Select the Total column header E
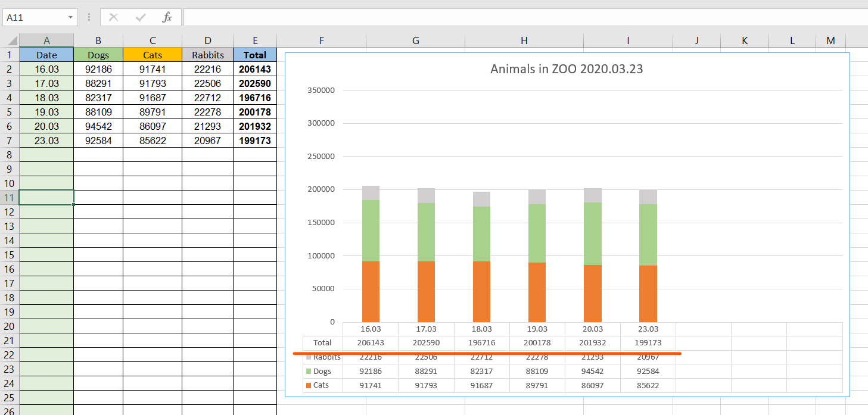Image resolution: width=868 pixels, height=415 pixels. [255, 40]
